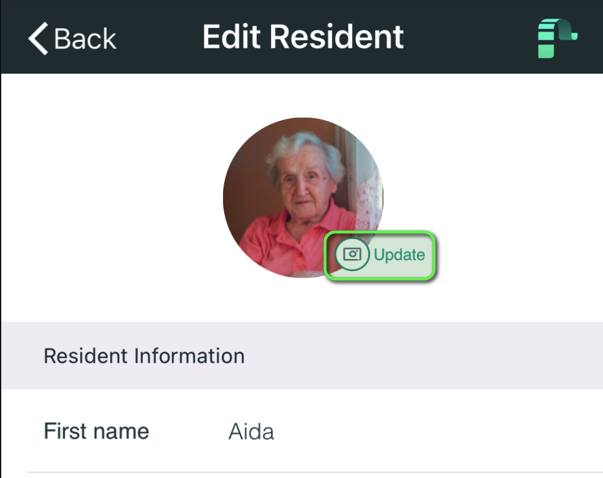The width and height of the screenshot is (603, 478).
Task: Tap the back chevron arrow icon
Action: pyautogui.click(x=38, y=38)
